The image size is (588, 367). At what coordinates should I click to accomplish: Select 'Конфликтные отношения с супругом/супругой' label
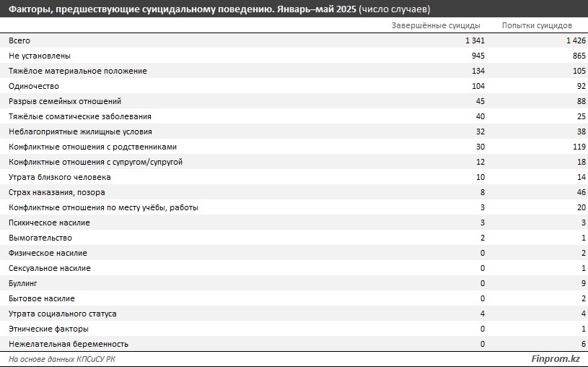(96, 162)
